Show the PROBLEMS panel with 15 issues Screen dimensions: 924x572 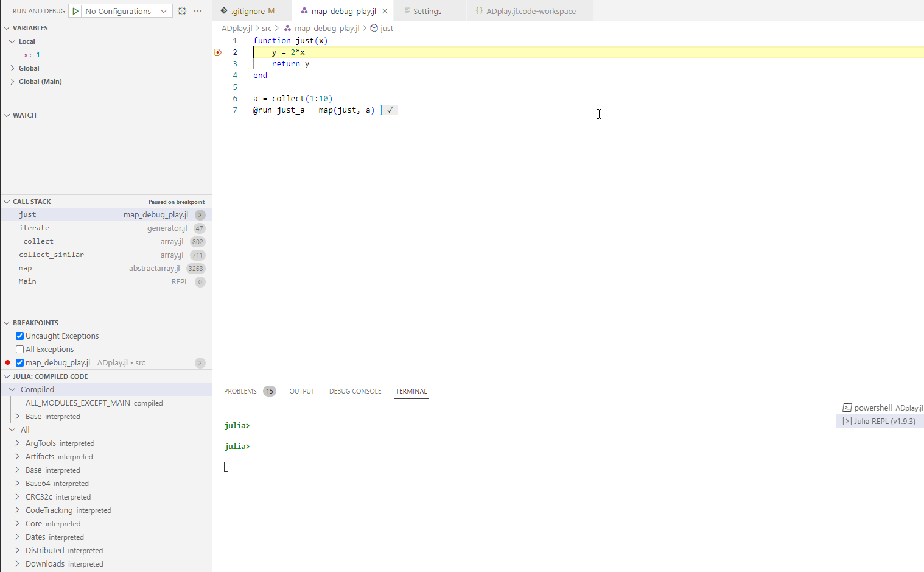click(240, 391)
